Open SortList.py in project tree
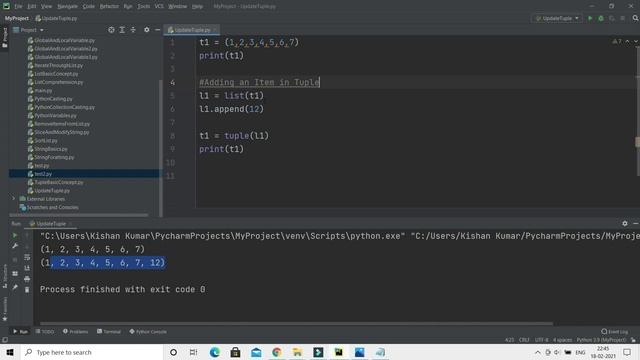This screenshot has height=360, width=640. point(46,140)
